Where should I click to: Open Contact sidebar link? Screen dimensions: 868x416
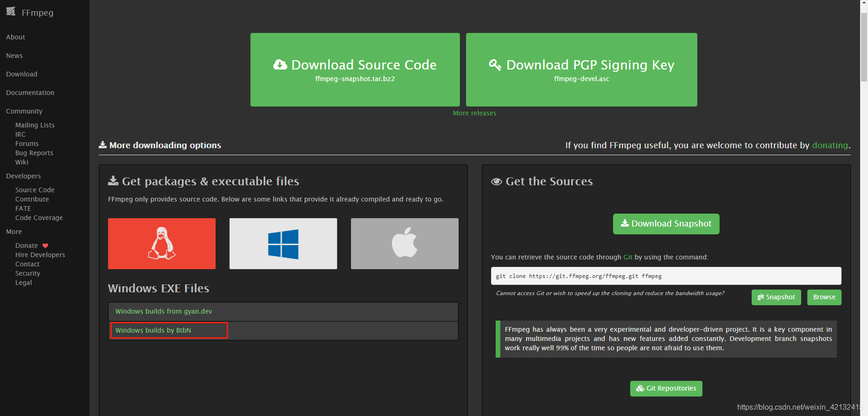[x=27, y=264]
